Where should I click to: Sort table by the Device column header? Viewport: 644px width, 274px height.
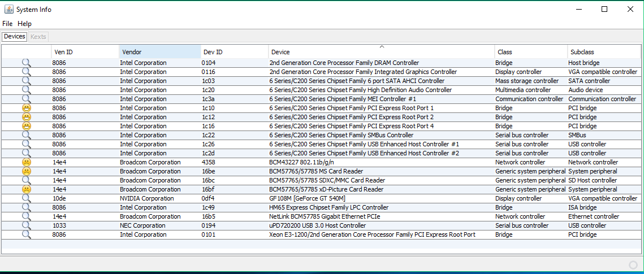click(x=381, y=51)
